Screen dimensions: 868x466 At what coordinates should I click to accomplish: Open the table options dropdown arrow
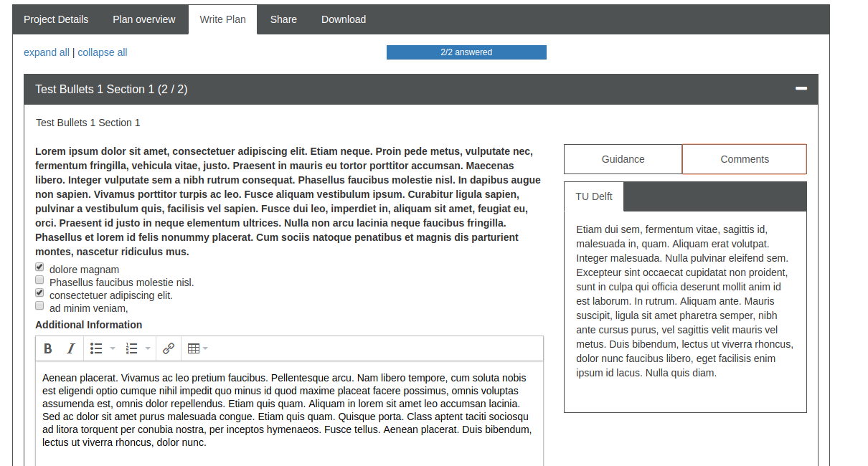coord(205,348)
